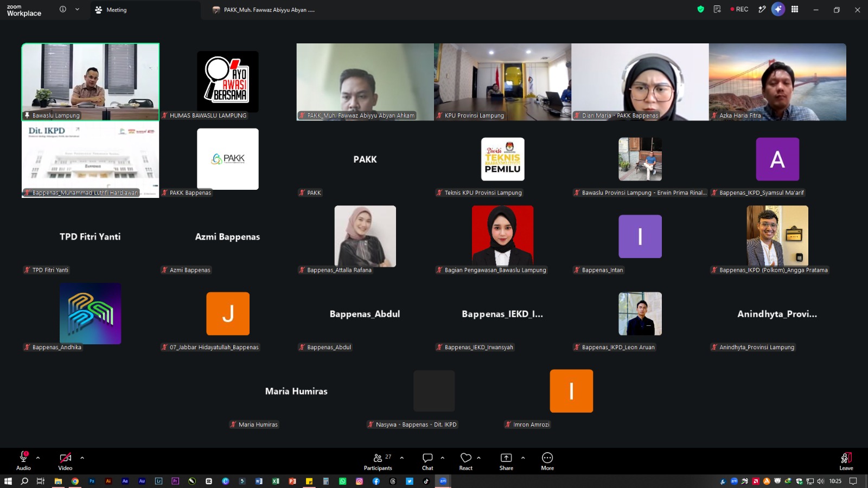Screen dimensions: 868x488
Task: Click the REC recording indicator
Action: point(739,9)
